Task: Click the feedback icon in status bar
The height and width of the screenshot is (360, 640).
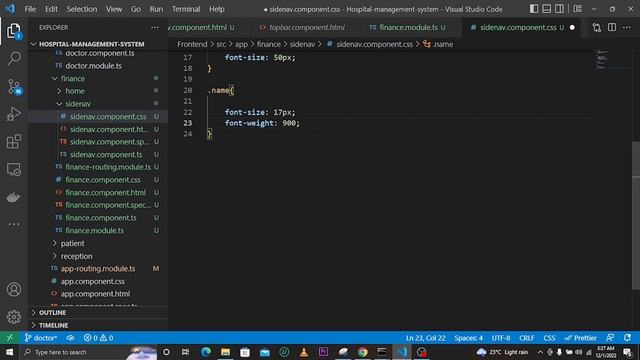Action: tap(610, 338)
